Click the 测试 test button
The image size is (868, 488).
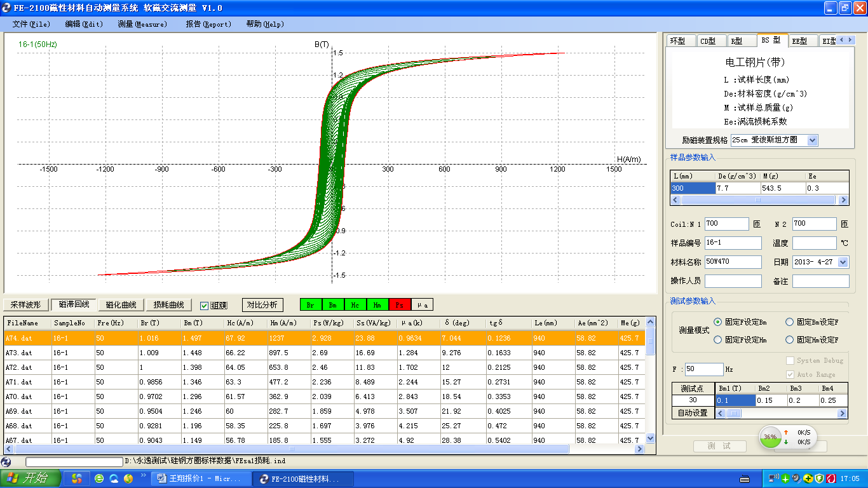pyautogui.click(x=719, y=446)
